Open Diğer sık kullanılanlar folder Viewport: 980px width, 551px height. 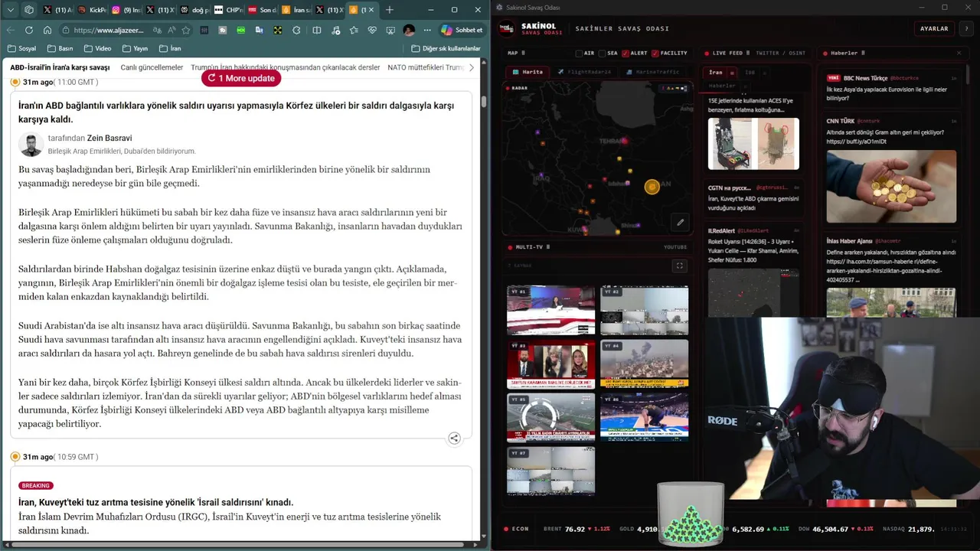[446, 48]
